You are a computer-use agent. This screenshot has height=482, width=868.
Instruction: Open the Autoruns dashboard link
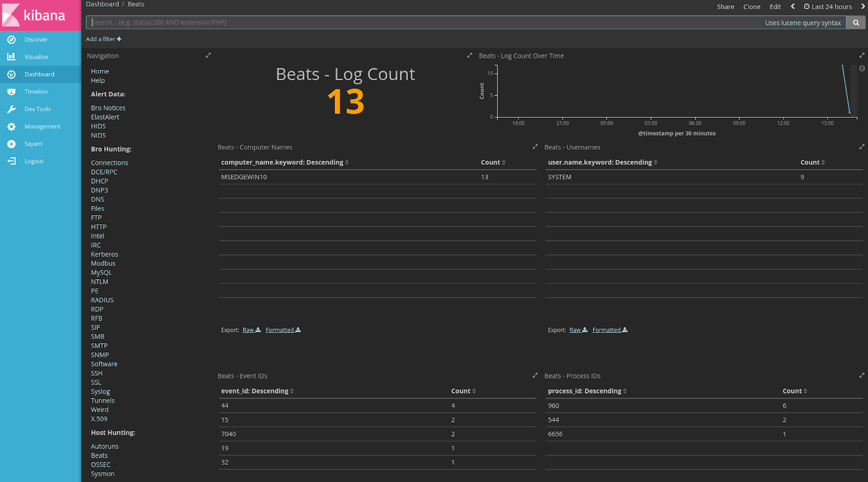pos(105,447)
